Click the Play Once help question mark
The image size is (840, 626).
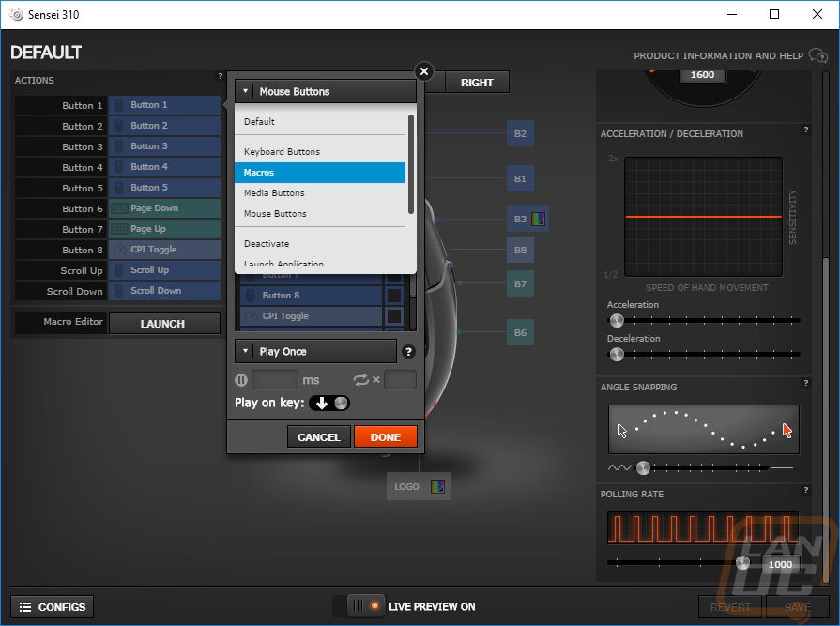(408, 352)
